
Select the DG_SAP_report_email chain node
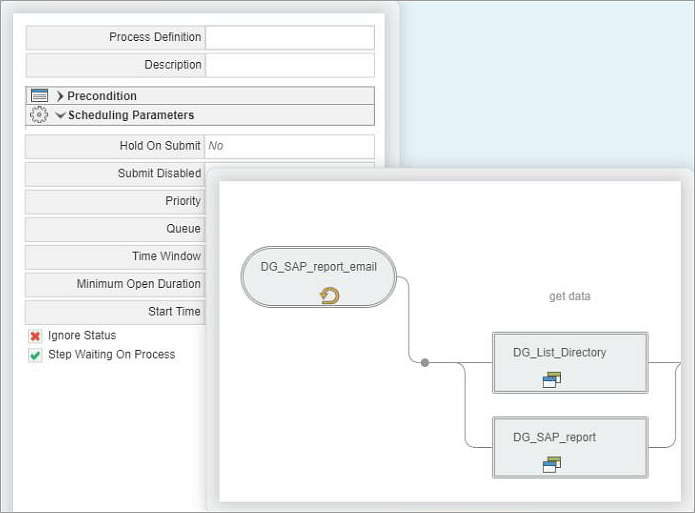click(x=319, y=277)
